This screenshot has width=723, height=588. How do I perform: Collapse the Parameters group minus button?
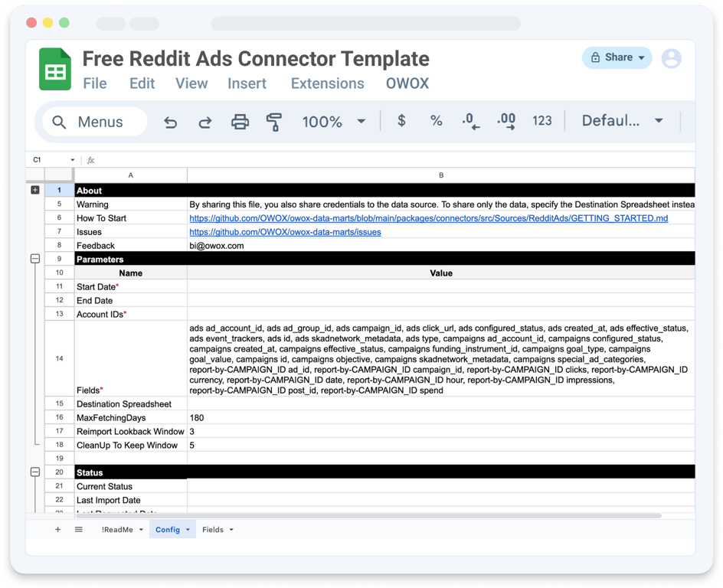tap(35, 259)
